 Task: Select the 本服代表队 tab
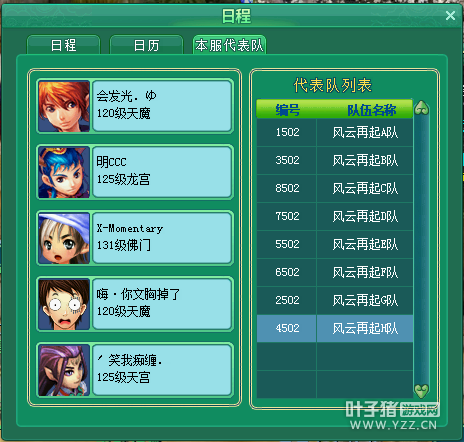click(229, 45)
